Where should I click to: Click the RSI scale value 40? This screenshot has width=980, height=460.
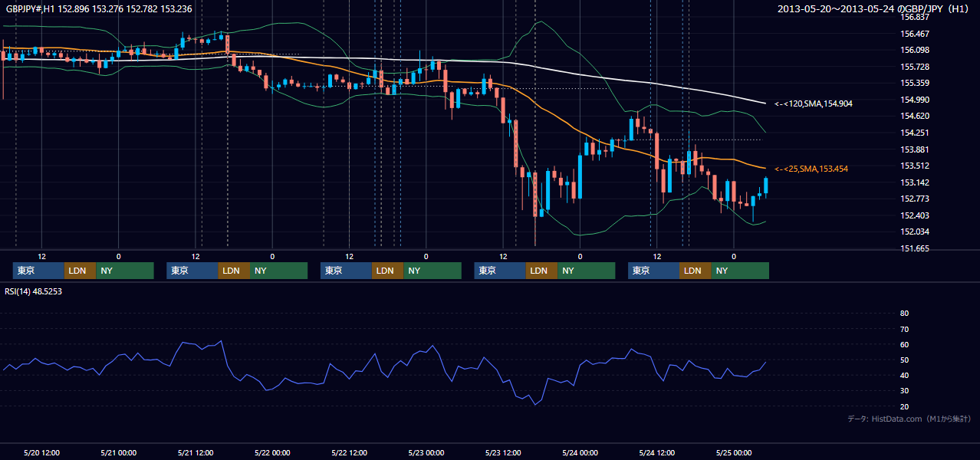pyautogui.click(x=904, y=375)
